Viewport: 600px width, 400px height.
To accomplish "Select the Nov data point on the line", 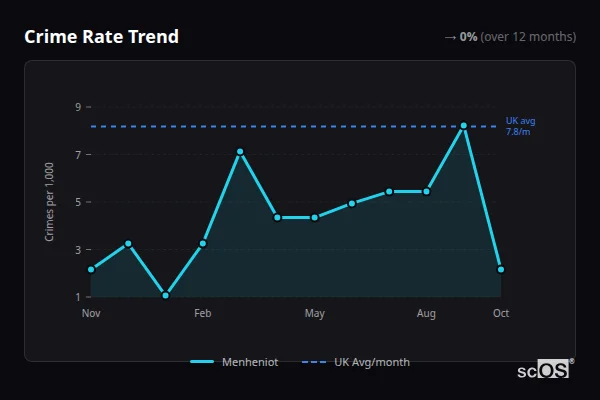I will click(91, 269).
